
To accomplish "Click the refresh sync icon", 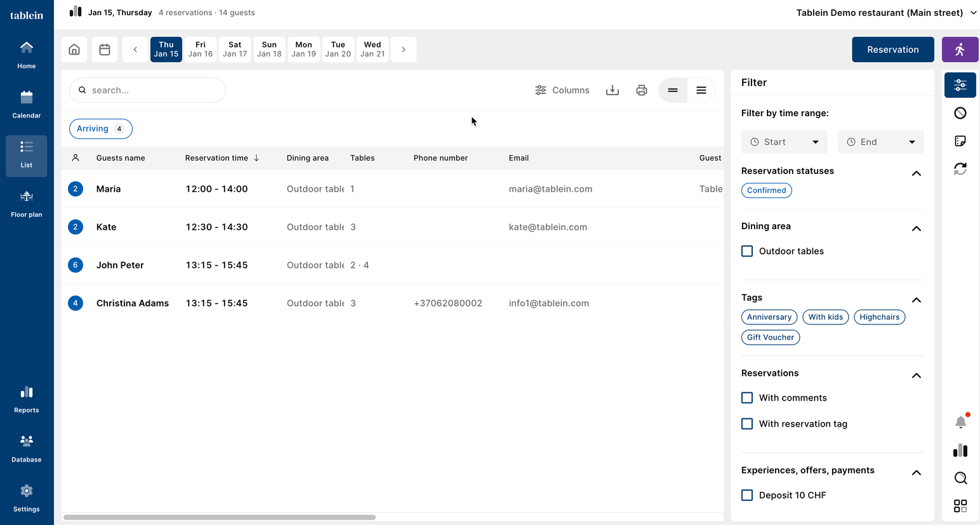I will pyautogui.click(x=960, y=169).
